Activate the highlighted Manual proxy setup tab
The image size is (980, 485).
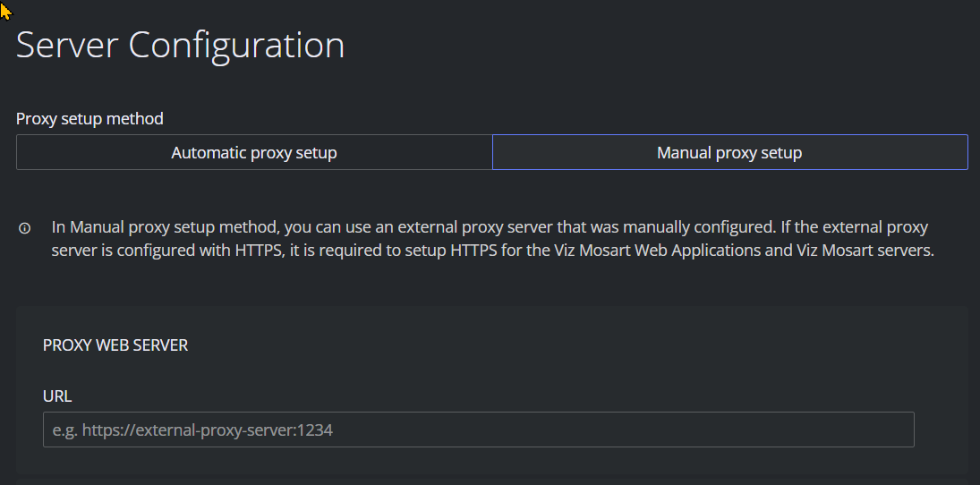click(x=730, y=152)
